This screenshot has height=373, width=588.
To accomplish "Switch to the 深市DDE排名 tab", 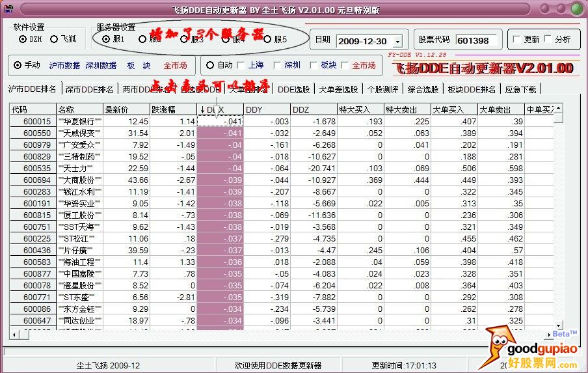I will [89, 89].
